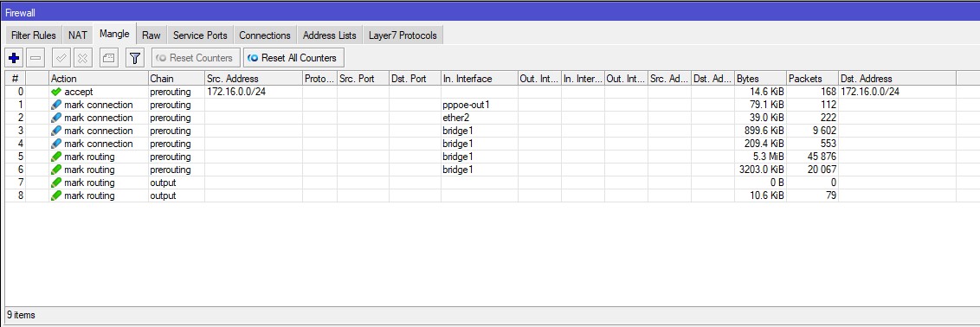Open the NAT tab
This screenshot has height=327, width=980.
tap(78, 35)
